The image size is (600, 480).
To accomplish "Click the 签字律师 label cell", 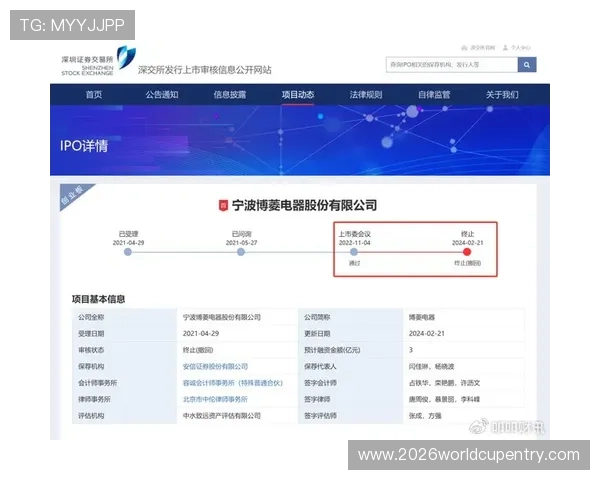I will [x=350, y=399].
